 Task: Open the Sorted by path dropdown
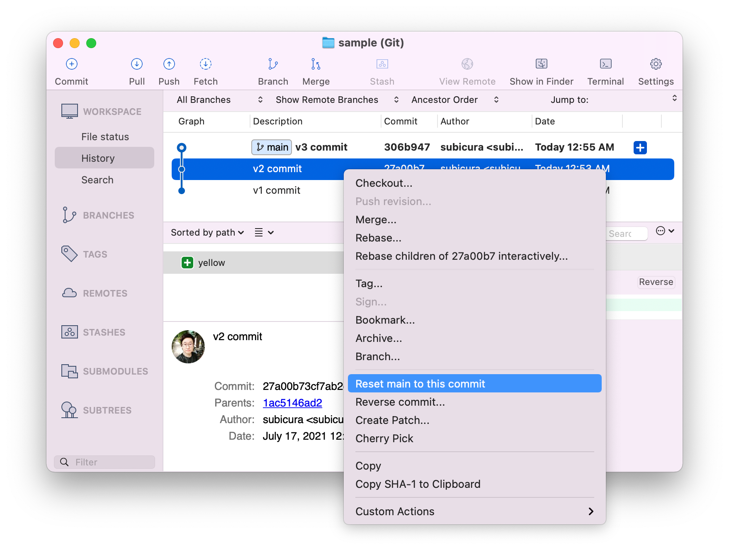(x=207, y=233)
